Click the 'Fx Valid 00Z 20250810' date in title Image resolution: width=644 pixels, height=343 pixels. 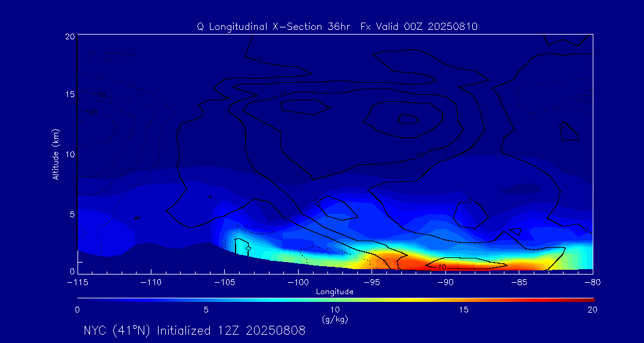click(x=419, y=26)
